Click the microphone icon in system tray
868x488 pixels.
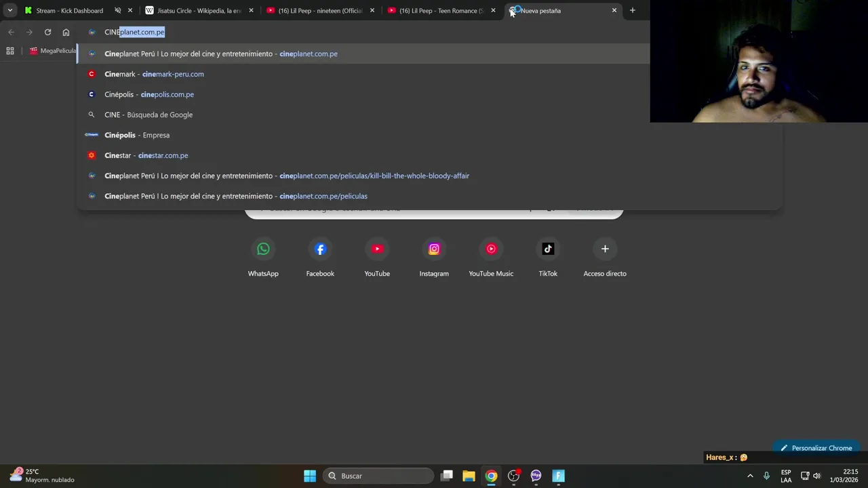[x=767, y=476]
